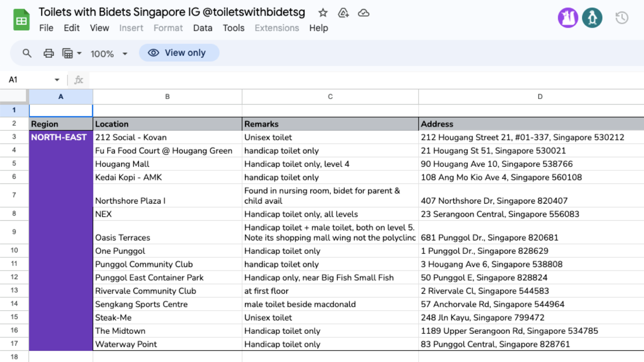Click the fx formula icon
This screenshot has width=644, height=362.
click(78, 80)
